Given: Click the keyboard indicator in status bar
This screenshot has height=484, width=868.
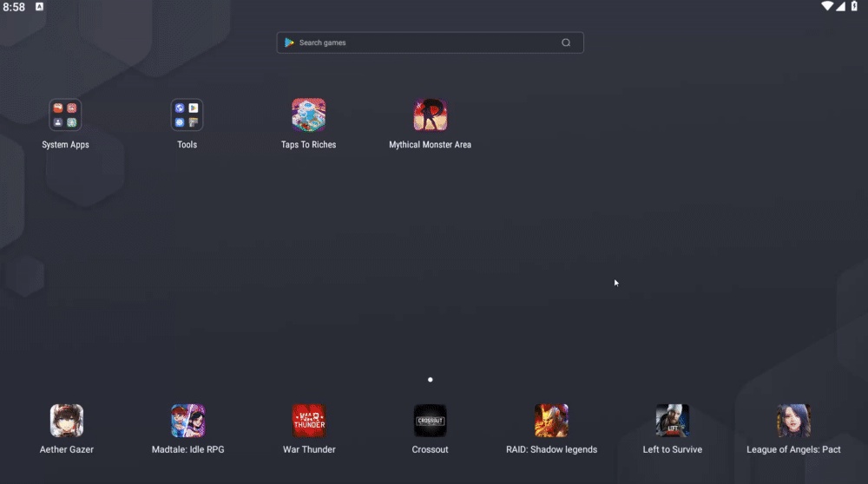Looking at the screenshot, I should pyautogui.click(x=39, y=7).
